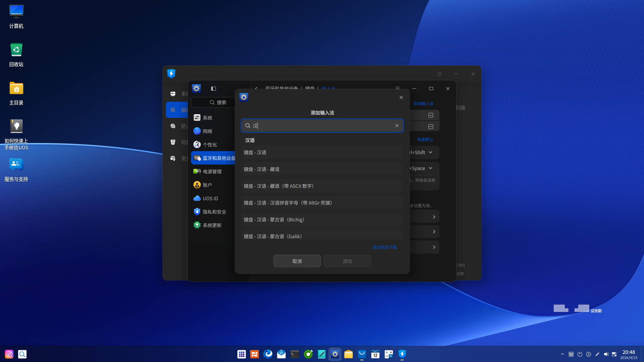Image resolution: width=644 pixels, height=362 pixels.
Task: Focus the add input method search box
Action: (322, 126)
